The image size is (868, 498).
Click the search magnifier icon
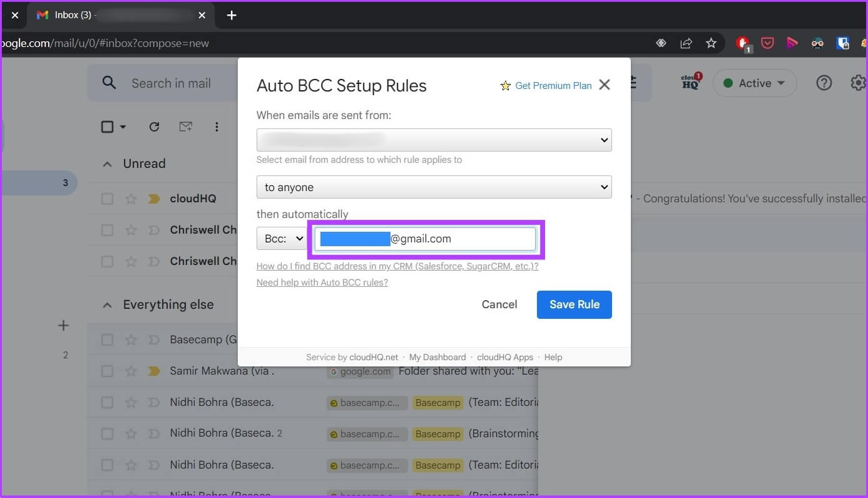(109, 83)
